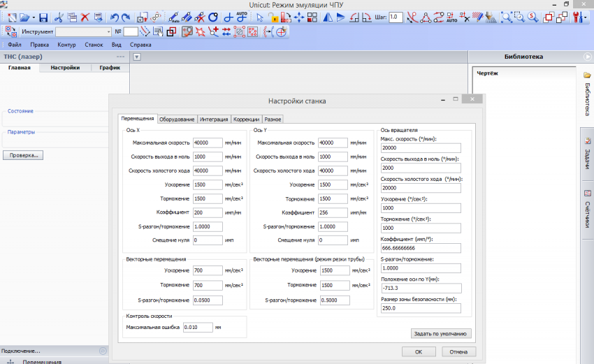Viewport: 594px width, 364px height.
Task: Click the Максимальная ошибка input field
Action: point(197,327)
